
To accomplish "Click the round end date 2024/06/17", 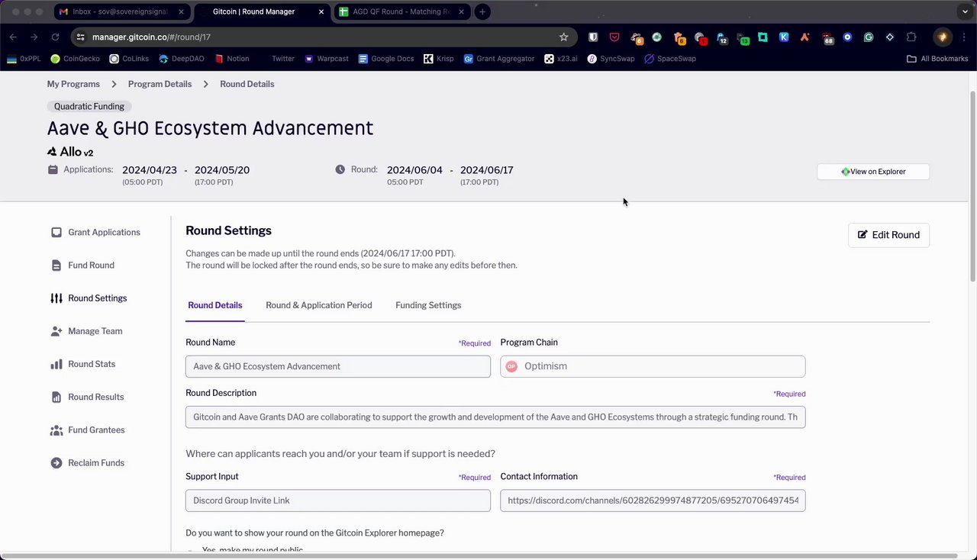I will click(x=487, y=170).
